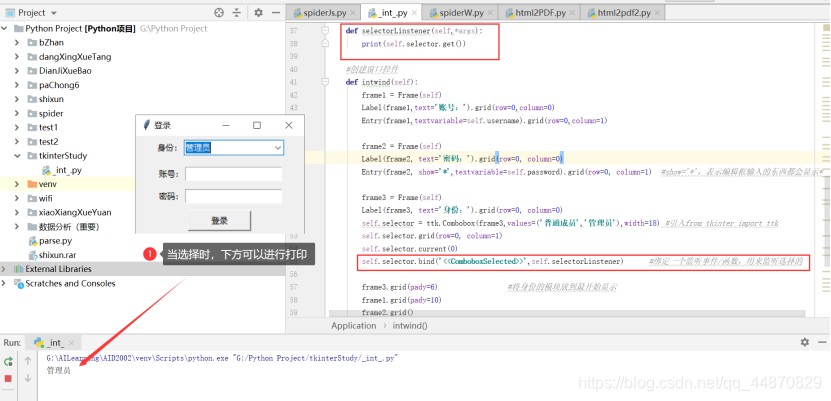This screenshot has height=401, width=831.
Task: Click the up arrow in Run toolbar
Action: point(28,361)
